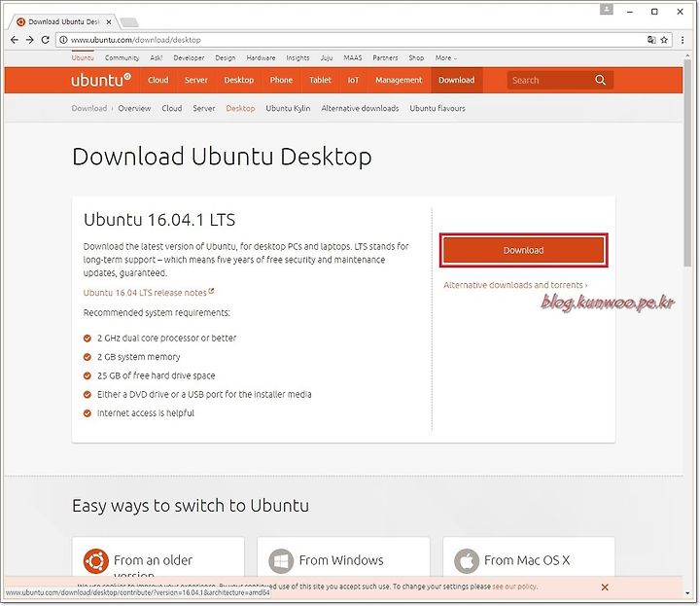Open the Server menu in orange navbar
Viewport: 700px width, 606px height.
(196, 80)
